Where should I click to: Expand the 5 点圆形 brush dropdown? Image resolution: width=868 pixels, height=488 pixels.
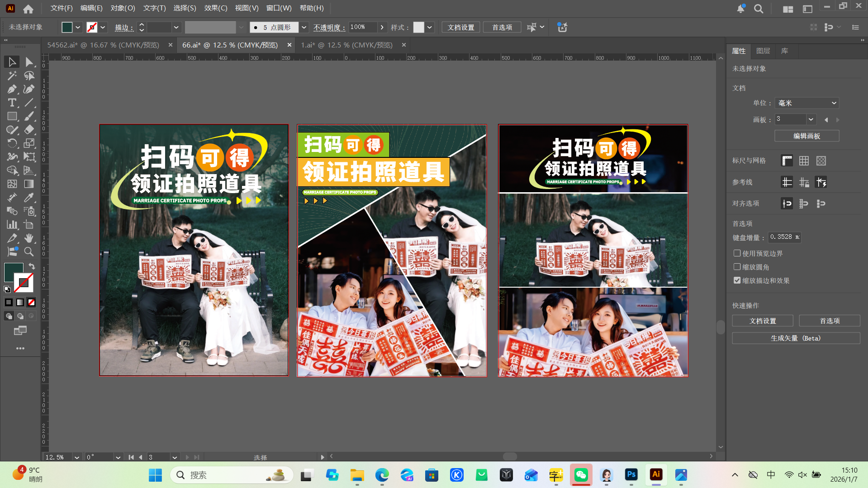click(304, 28)
